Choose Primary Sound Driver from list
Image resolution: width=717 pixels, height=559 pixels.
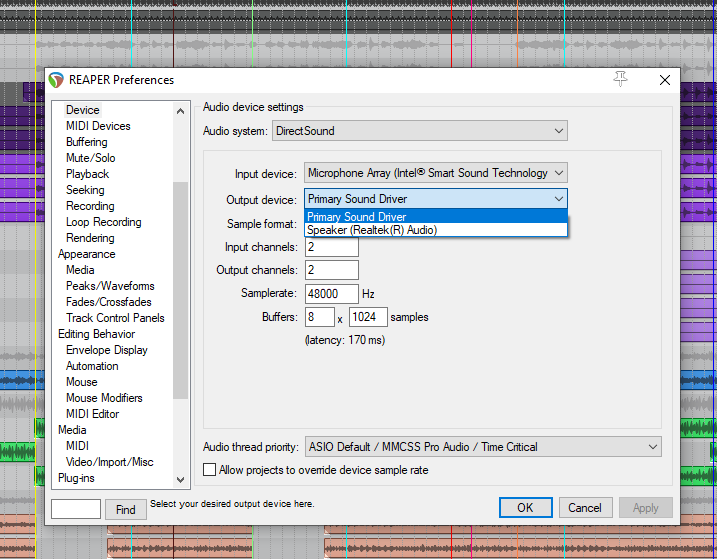[357, 217]
